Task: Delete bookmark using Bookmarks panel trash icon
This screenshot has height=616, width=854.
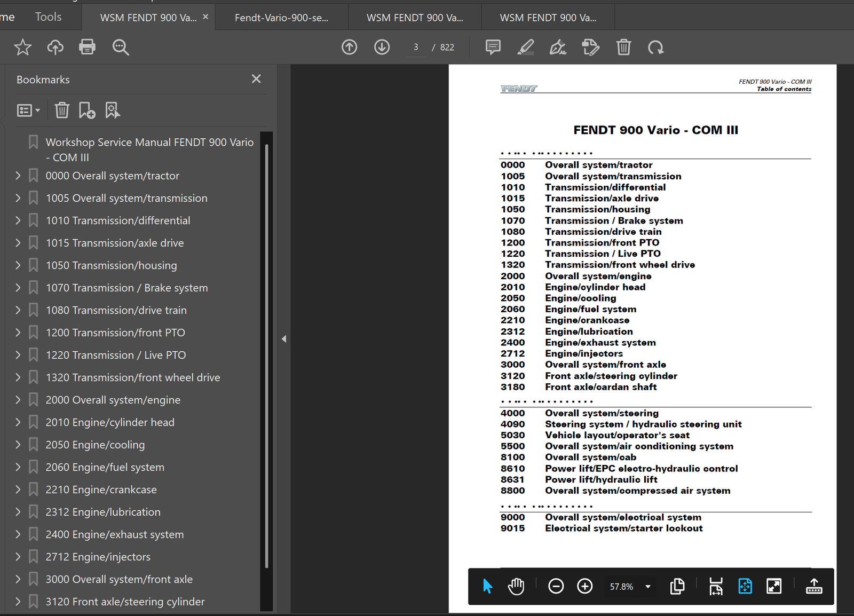Action: click(x=62, y=110)
